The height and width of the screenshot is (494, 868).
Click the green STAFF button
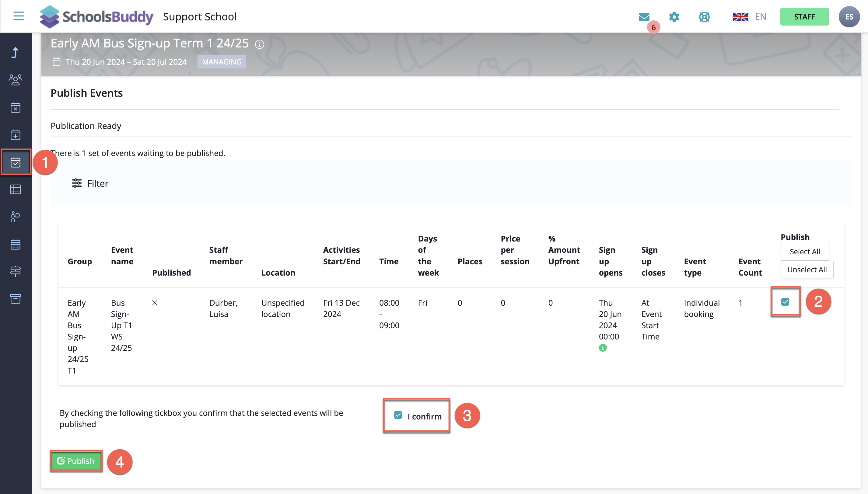pyautogui.click(x=804, y=17)
